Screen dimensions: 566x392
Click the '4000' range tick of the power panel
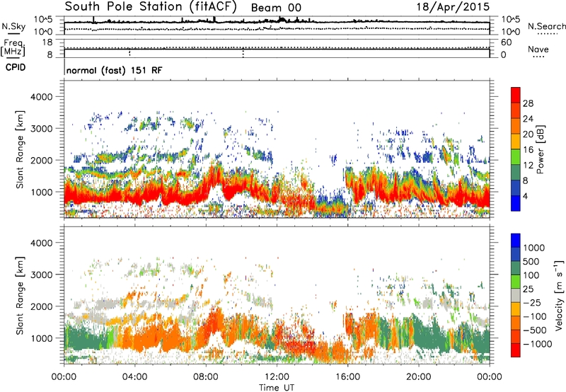coord(42,97)
